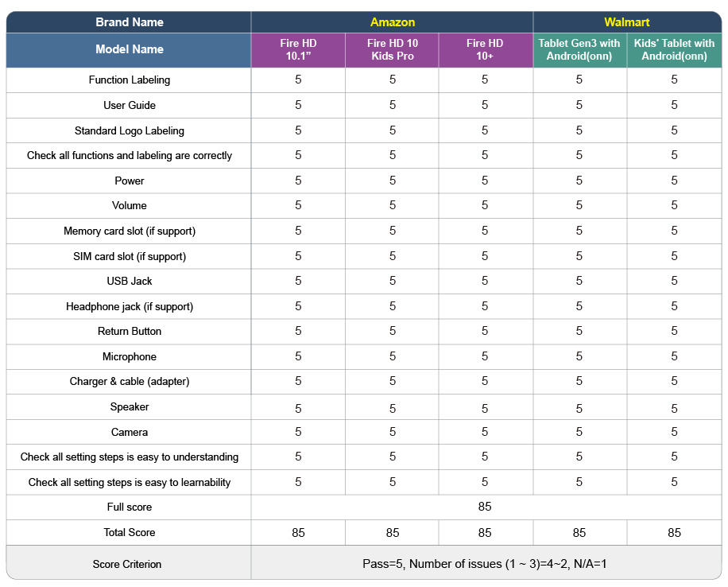Select the Function Labeling row label
The width and height of the screenshot is (728, 587).
point(129,80)
